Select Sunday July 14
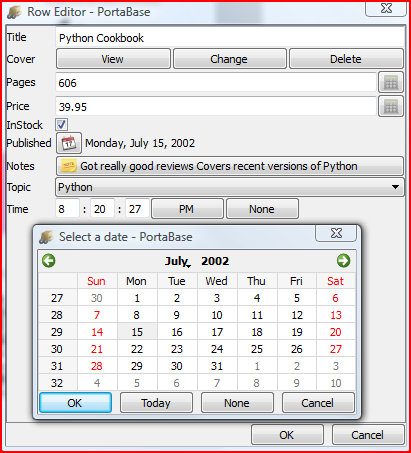Image resolution: width=411 pixels, height=453 pixels. [97, 332]
